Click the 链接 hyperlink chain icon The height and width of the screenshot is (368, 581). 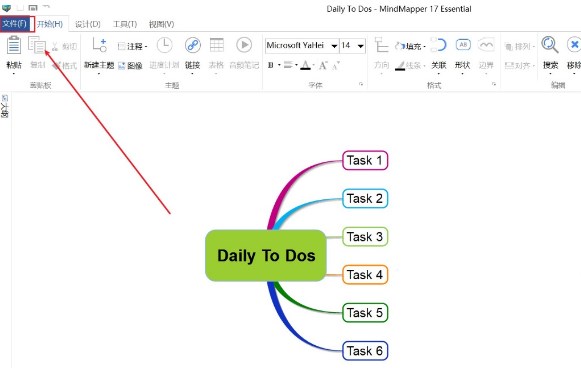[193, 45]
